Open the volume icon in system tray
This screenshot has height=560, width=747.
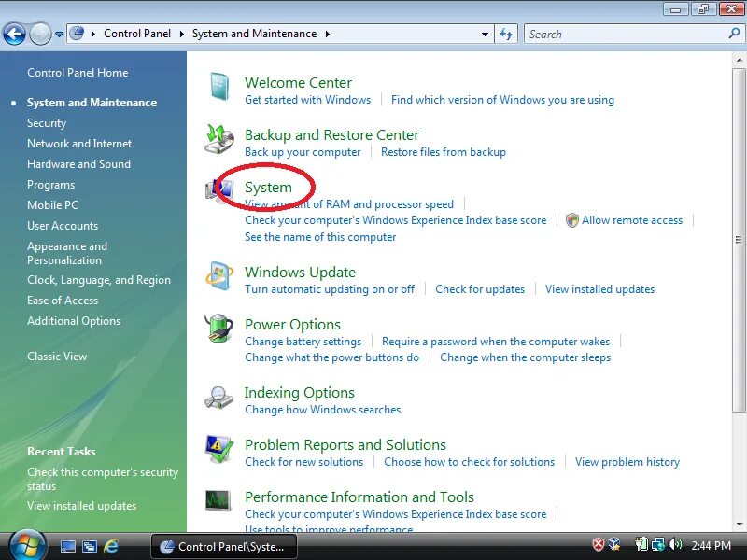click(x=674, y=544)
